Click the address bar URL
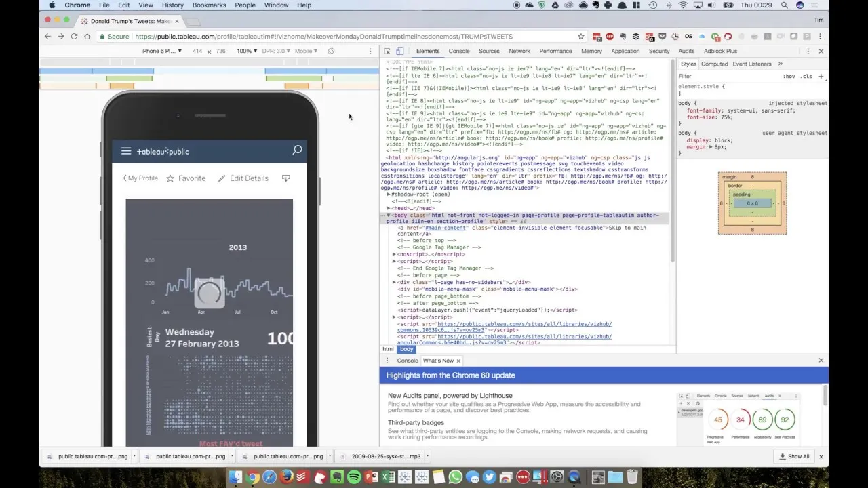The image size is (868, 488). [x=323, y=37]
